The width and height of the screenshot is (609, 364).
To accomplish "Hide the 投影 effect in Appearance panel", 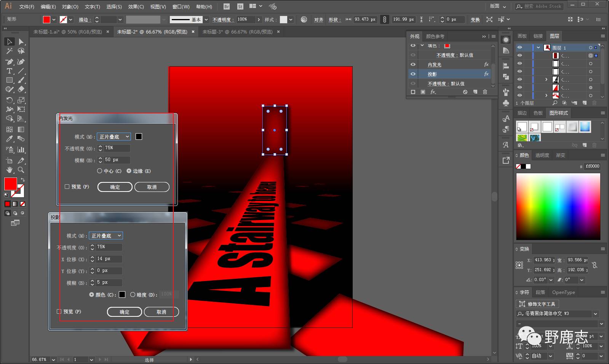I will pyautogui.click(x=413, y=74).
